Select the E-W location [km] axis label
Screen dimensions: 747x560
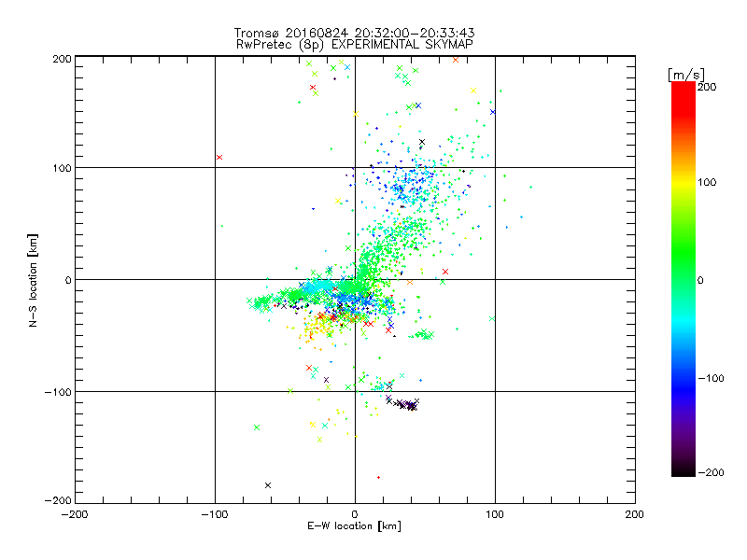coord(354,525)
